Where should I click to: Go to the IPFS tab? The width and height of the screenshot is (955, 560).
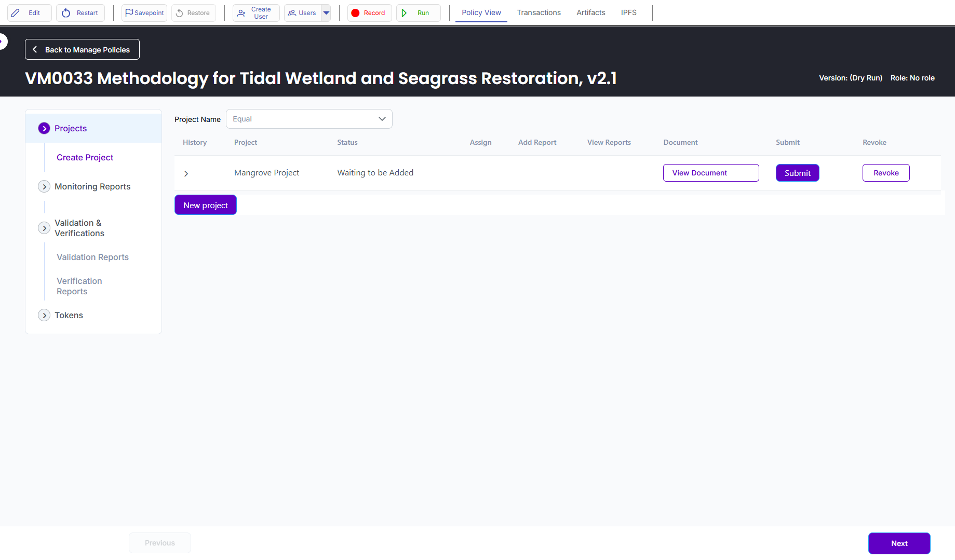(628, 12)
